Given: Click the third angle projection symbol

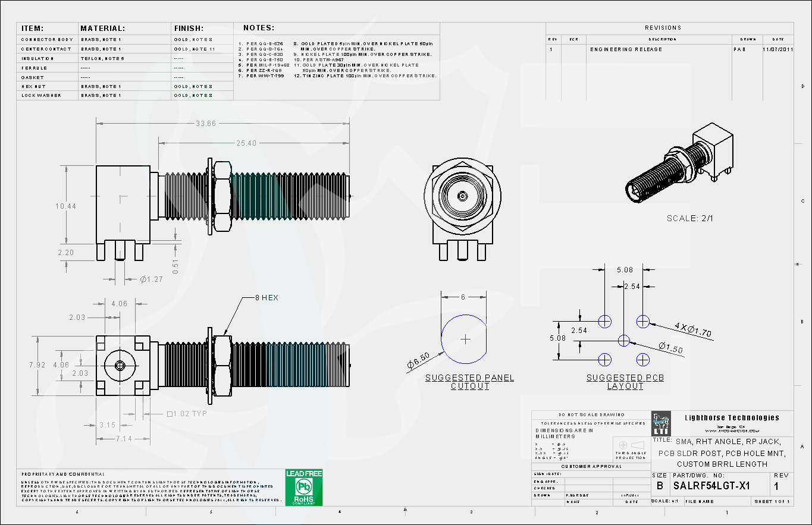Looking at the screenshot, I should (x=631, y=445).
